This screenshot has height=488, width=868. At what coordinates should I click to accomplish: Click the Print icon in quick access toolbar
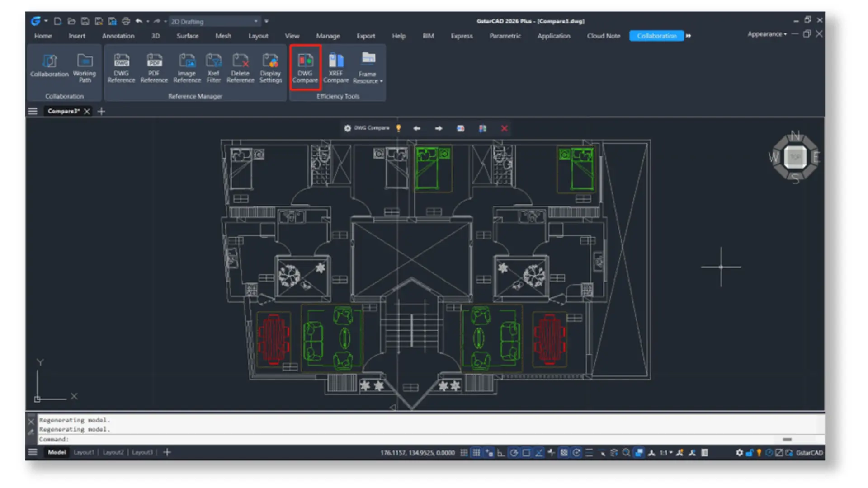126,21
